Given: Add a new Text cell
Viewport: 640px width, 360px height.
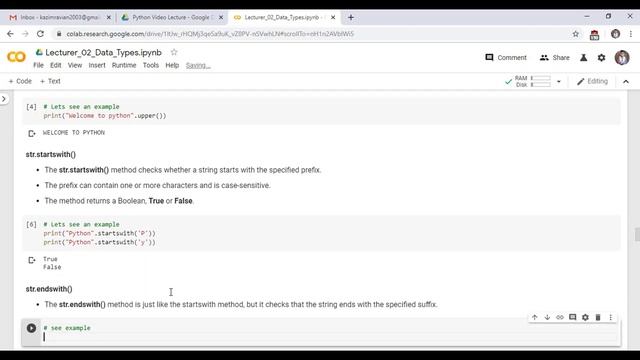Looking at the screenshot, I should pos(50,81).
